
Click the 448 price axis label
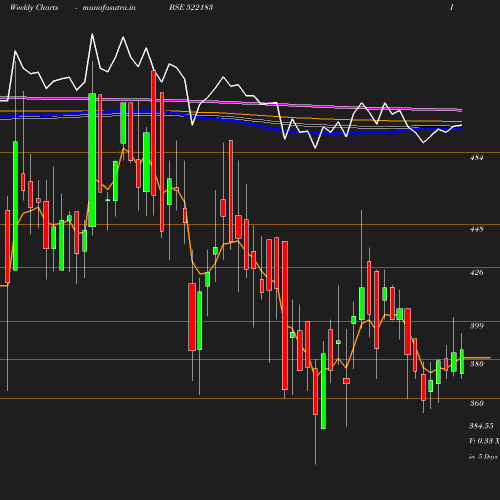click(476, 229)
